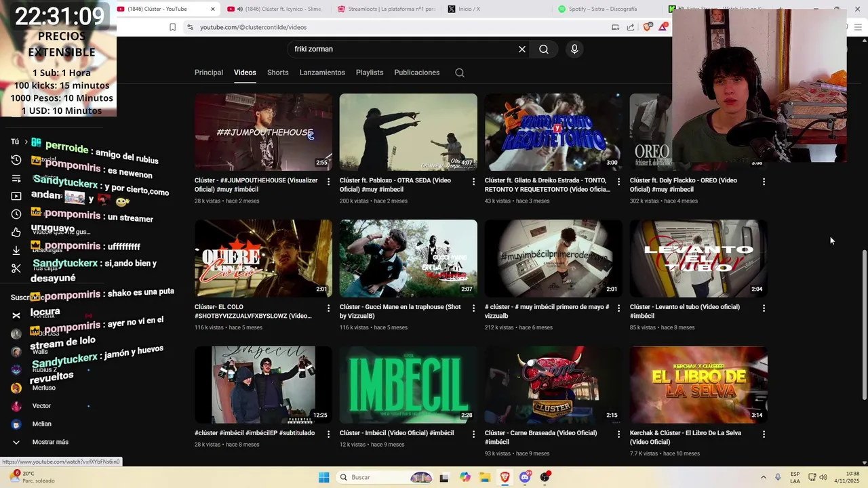Open the Playlists sidebar icon
868x488 pixels.
tap(16, 178)
